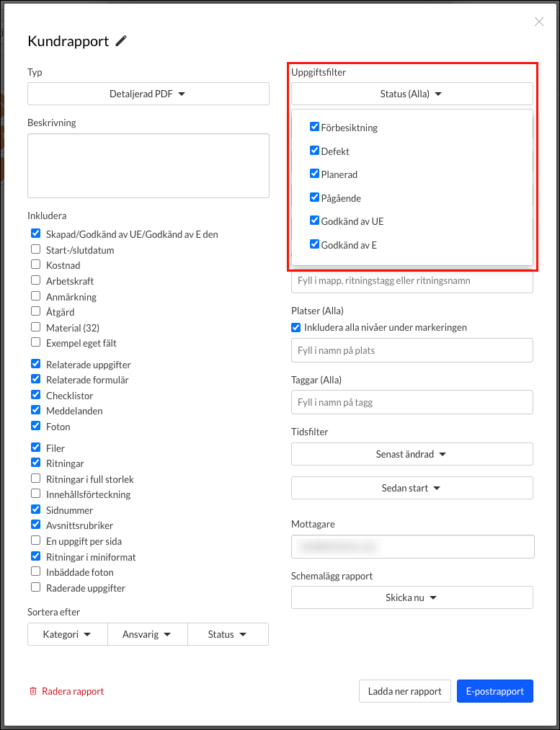560x730 pixels.
Task: Open the Detaljerad PDF type dropdown
Action: tap(148, 94)
